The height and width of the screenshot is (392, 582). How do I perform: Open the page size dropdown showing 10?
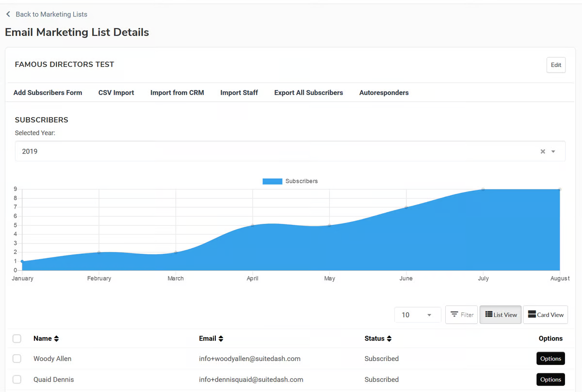pyautogui.click(x=417, y=314)
